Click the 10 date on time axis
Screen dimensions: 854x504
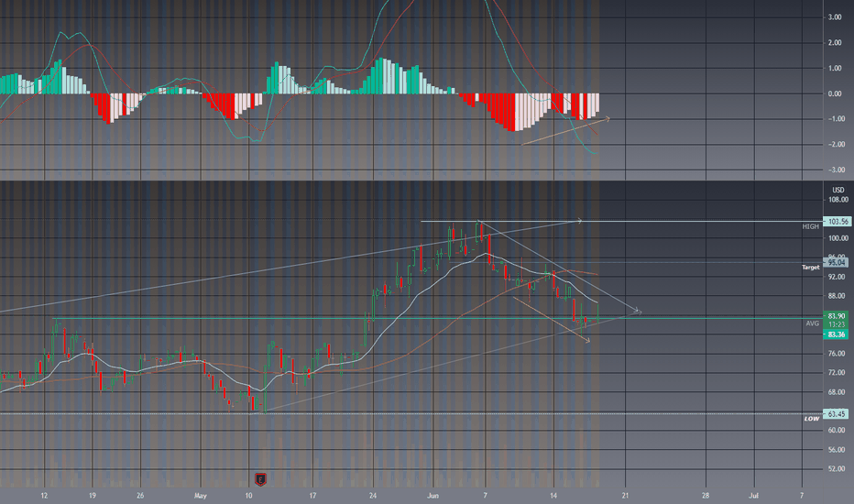[248, 496]
